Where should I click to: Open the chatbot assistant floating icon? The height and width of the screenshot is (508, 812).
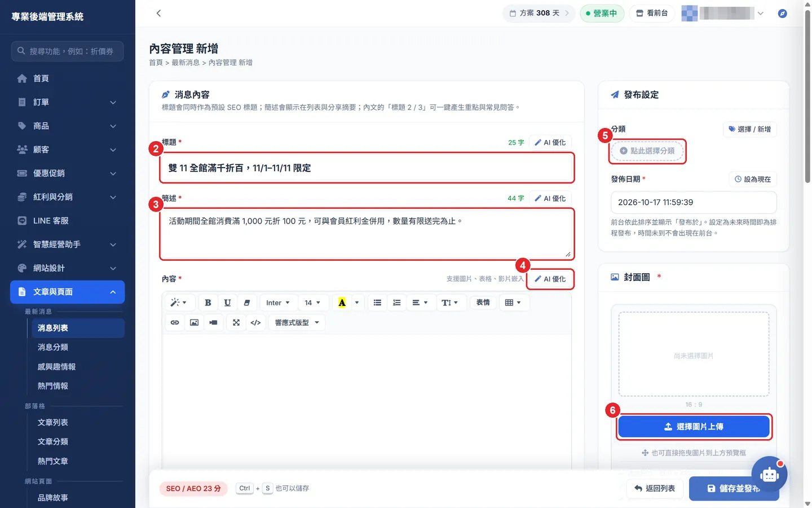[x=769, y=474]
